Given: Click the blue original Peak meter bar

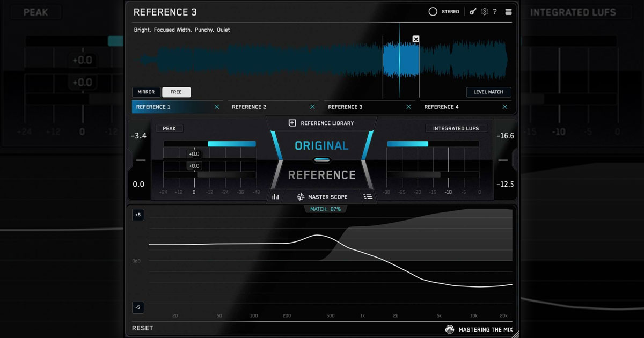Looking at the screenshot, I should tap(232, 144).
